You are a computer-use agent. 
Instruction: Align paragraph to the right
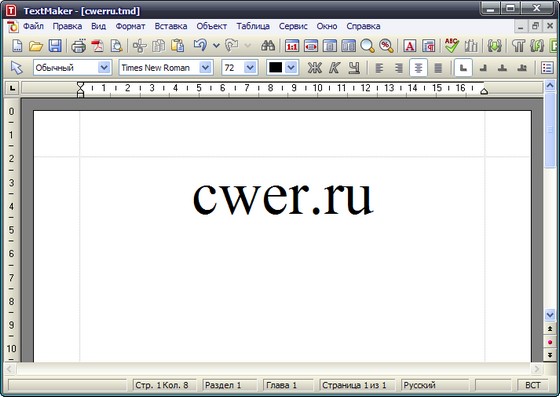(x=399, y=67)
